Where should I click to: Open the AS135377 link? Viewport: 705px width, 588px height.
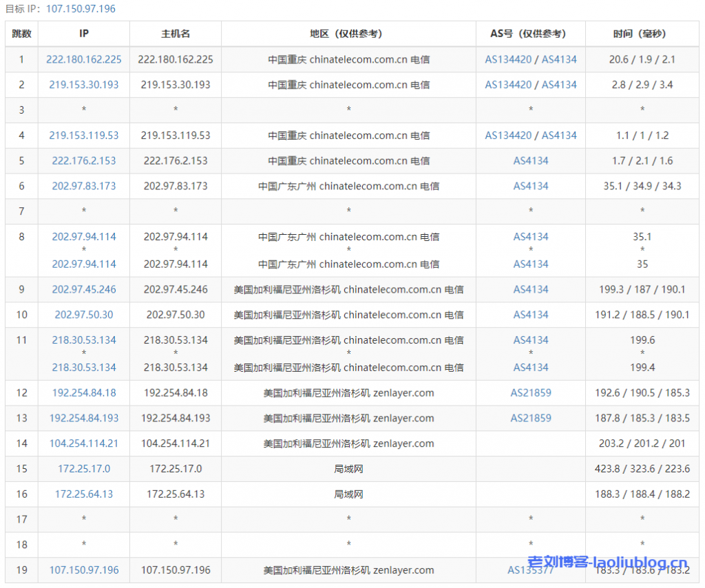pyautogui.click(x=530, y=571)
